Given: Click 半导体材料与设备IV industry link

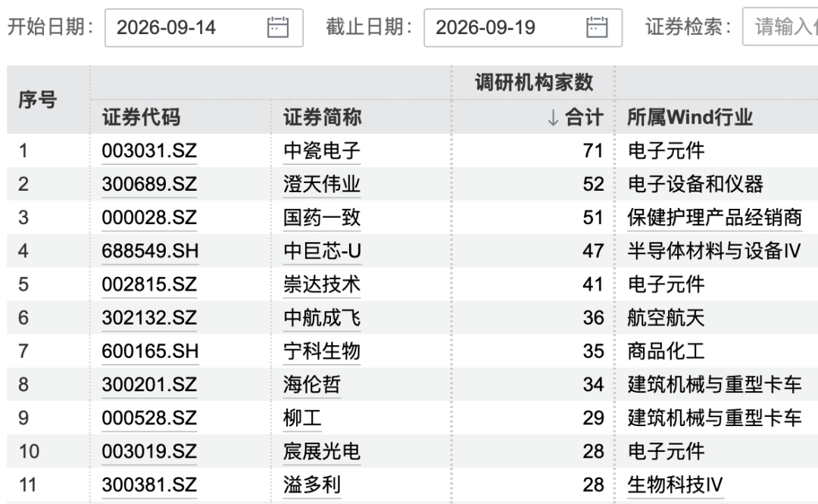Looking at the screenshot, I should pos(713,250).
